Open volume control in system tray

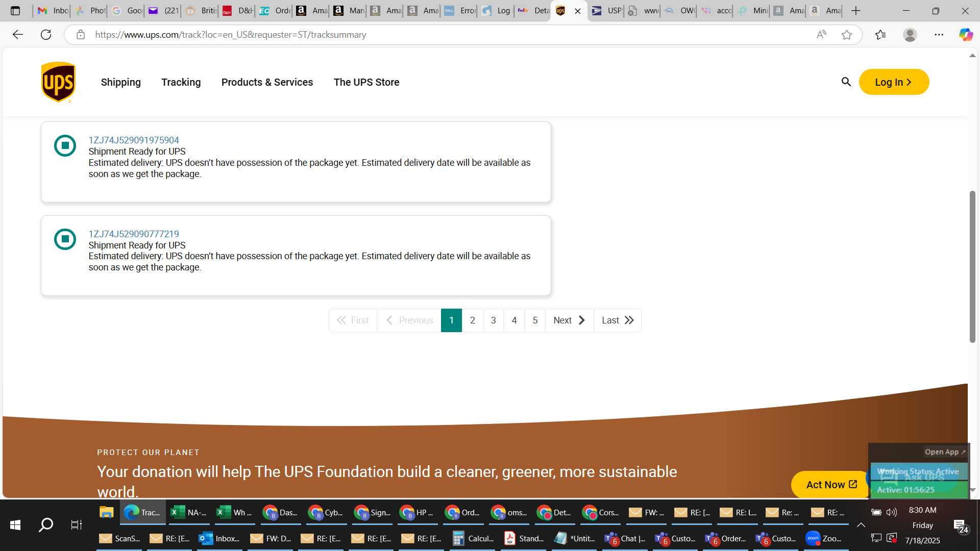[x=892, y=512]
